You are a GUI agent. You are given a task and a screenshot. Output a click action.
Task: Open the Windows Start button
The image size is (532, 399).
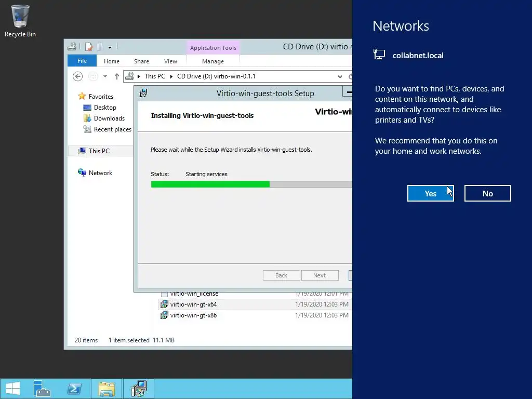13,389
